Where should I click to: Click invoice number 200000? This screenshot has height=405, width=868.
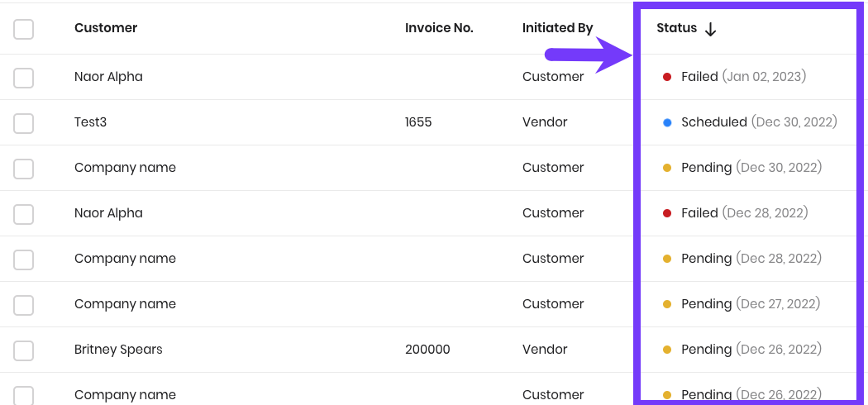tap(427, 350)
